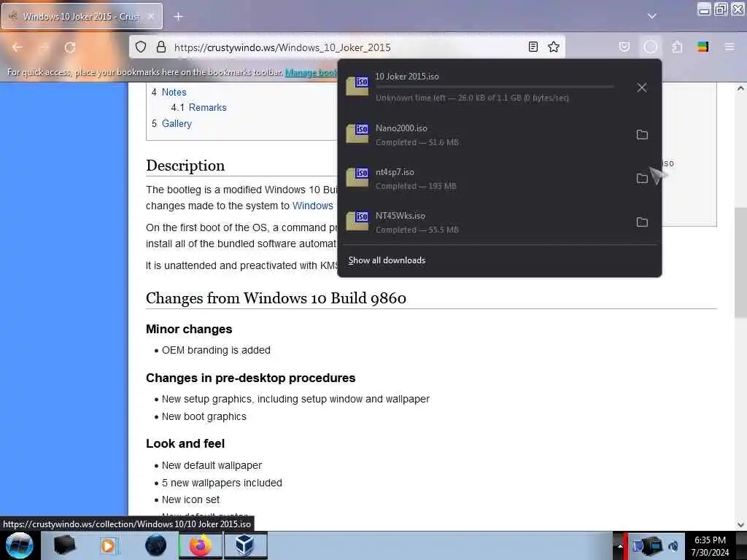
Task: Go back with the browser back arrow
Action: point(18,47)
